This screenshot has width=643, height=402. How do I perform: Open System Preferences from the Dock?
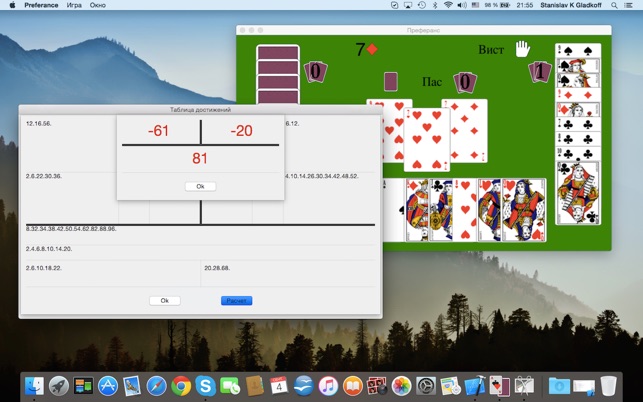click(x=426, y=386)
